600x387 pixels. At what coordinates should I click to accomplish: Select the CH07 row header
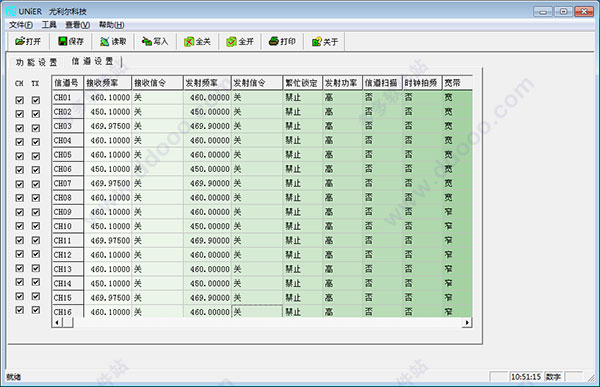tap(68, 183)
